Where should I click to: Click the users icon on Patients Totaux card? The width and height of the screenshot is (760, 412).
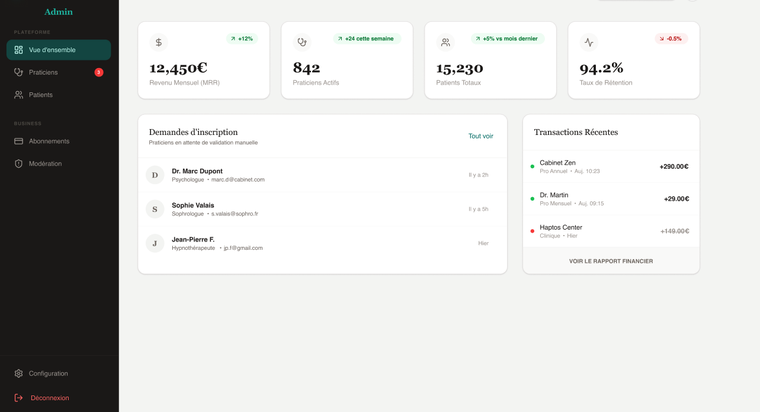pos(445,42)
